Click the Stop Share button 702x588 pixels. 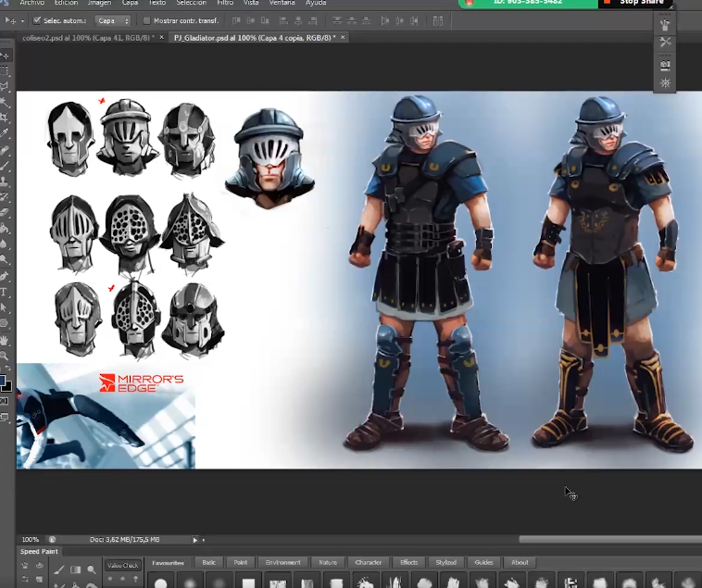[635, 3]
